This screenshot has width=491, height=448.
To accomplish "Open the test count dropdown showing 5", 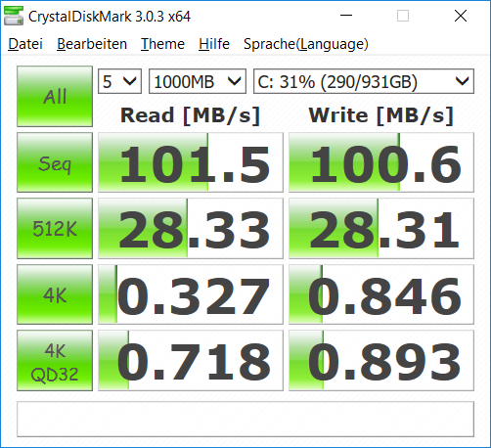I will click(x=119, y=81).
